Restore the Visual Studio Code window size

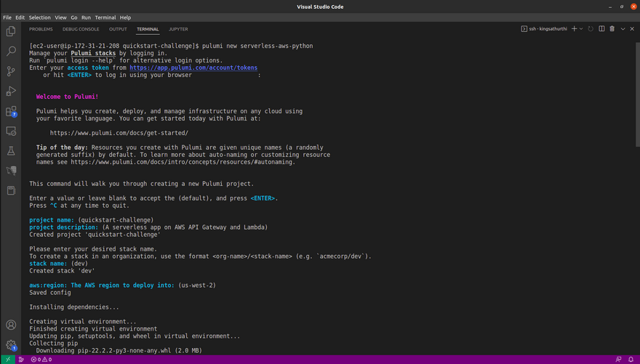pyautogui.click(x=622, y=7)
